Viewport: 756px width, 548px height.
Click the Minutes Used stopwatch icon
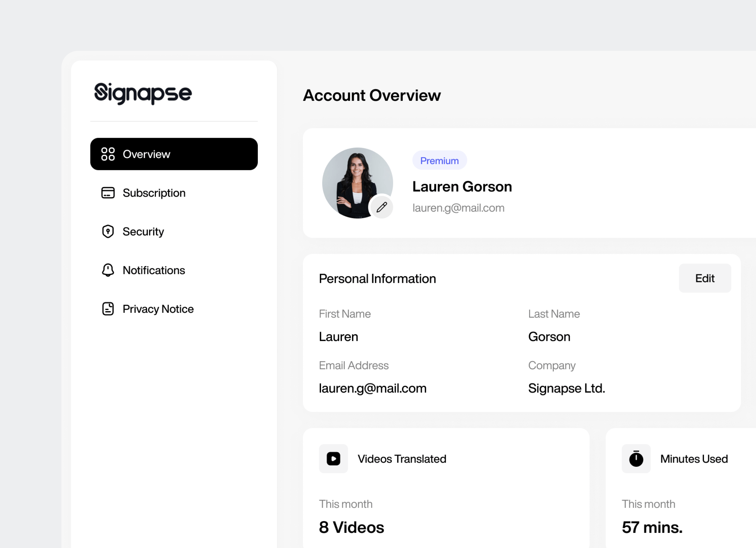pos(636,459)
